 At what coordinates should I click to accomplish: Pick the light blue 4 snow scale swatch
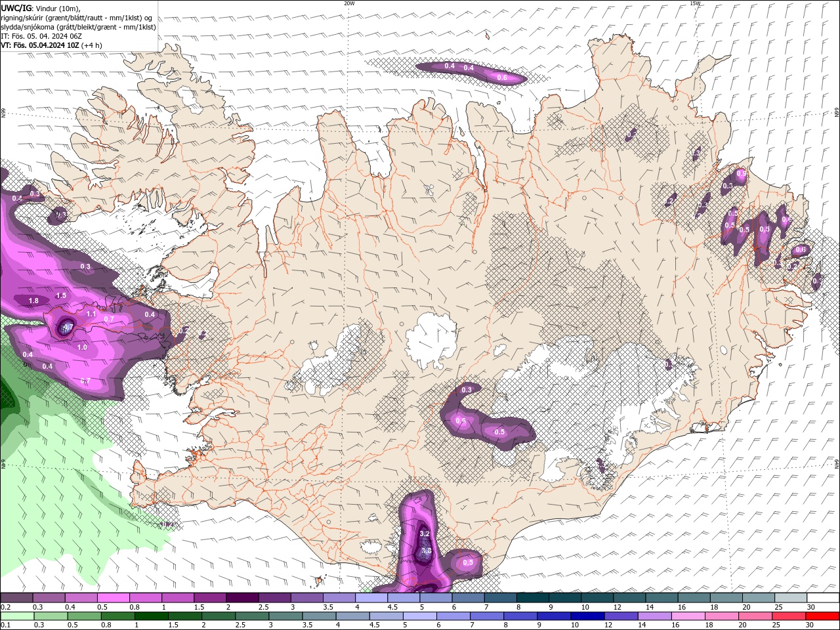[371, 598]
